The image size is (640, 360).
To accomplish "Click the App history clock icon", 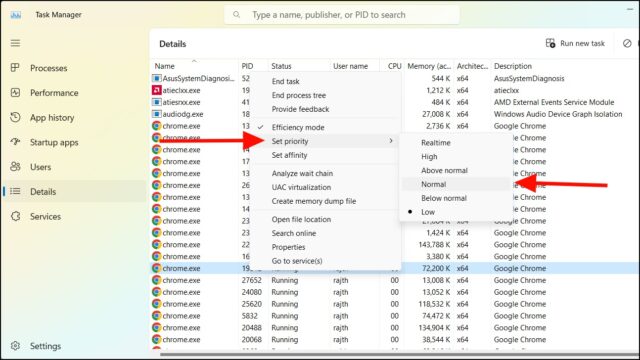I will [15, 118].
